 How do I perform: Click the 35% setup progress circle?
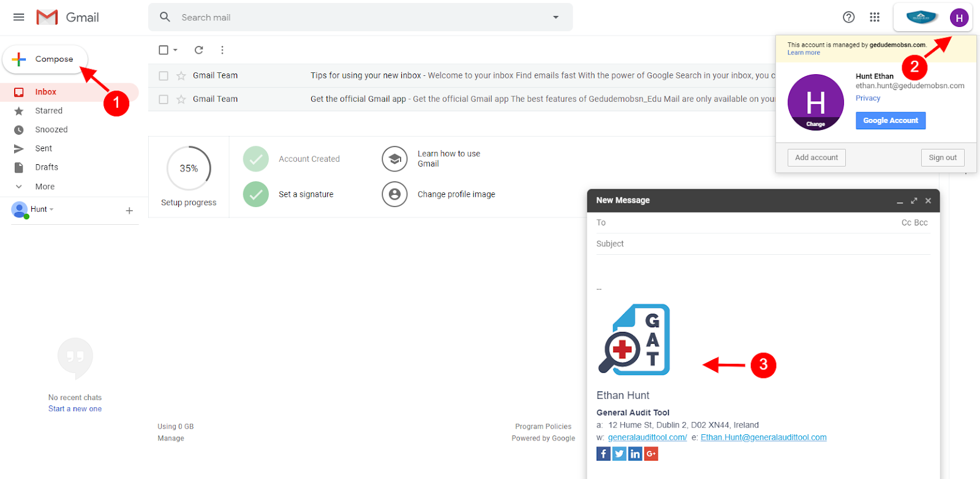coord(189,168)
